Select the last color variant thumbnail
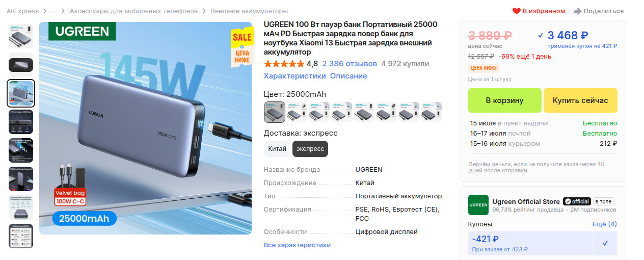This screenshot has width=644, height=260. pos(432,112)
